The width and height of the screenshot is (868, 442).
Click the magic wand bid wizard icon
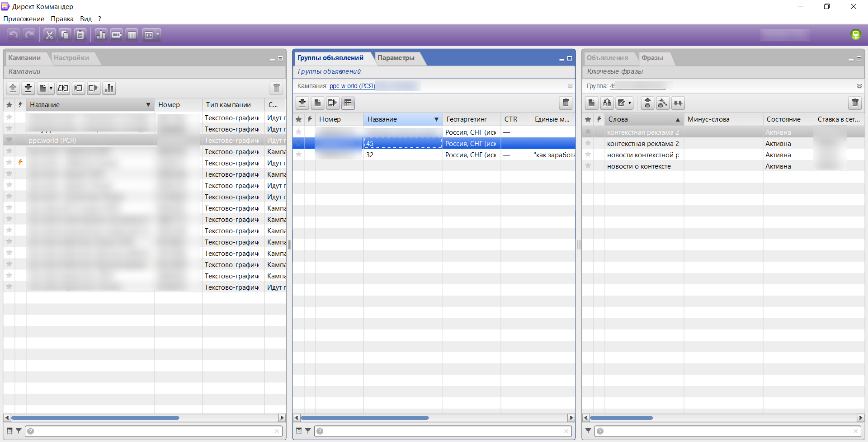coord(662,103)
